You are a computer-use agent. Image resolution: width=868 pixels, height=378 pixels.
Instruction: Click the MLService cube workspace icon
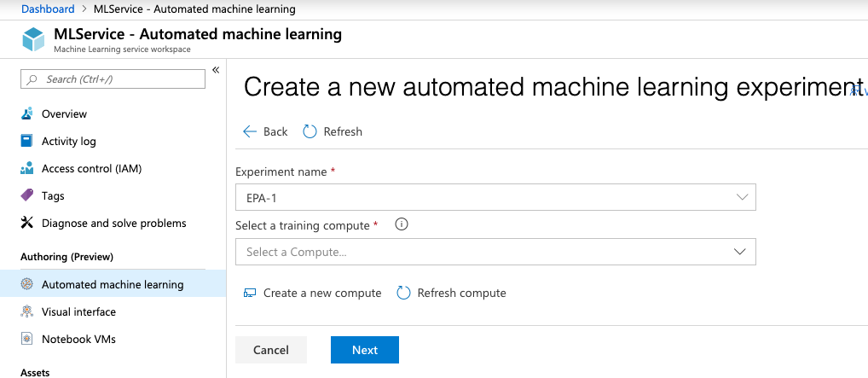tap(33, 39)
